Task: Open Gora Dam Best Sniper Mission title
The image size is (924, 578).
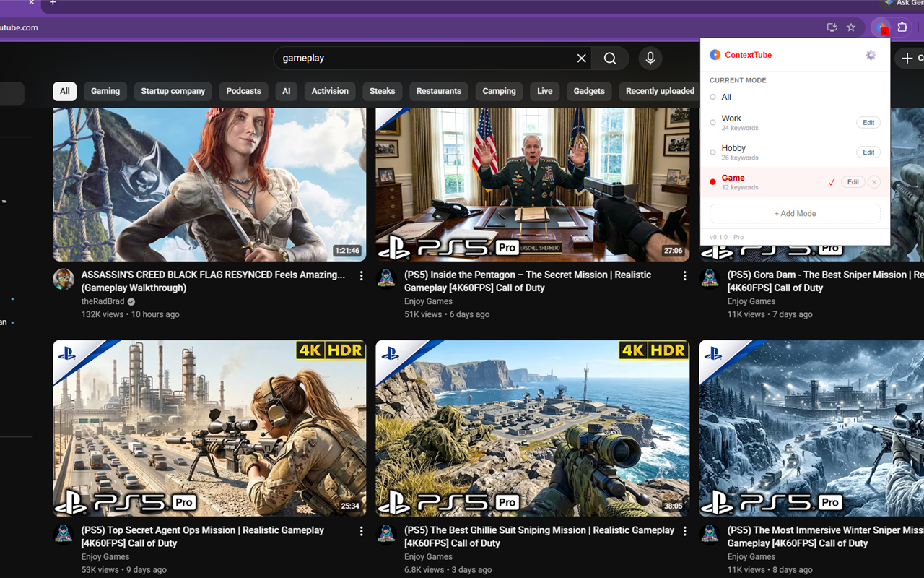Action: point(825,281)
